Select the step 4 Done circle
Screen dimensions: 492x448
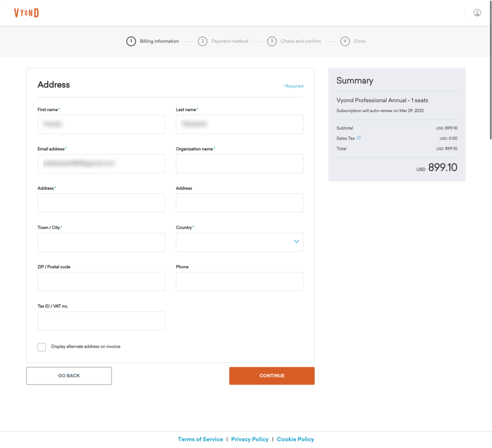[345, 41]
